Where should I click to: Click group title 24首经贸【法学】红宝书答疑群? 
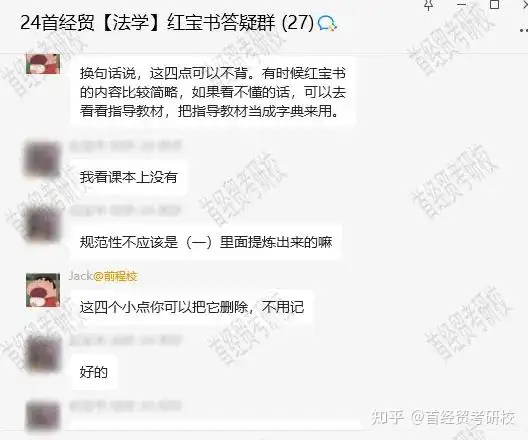click(x=167, y=23)
